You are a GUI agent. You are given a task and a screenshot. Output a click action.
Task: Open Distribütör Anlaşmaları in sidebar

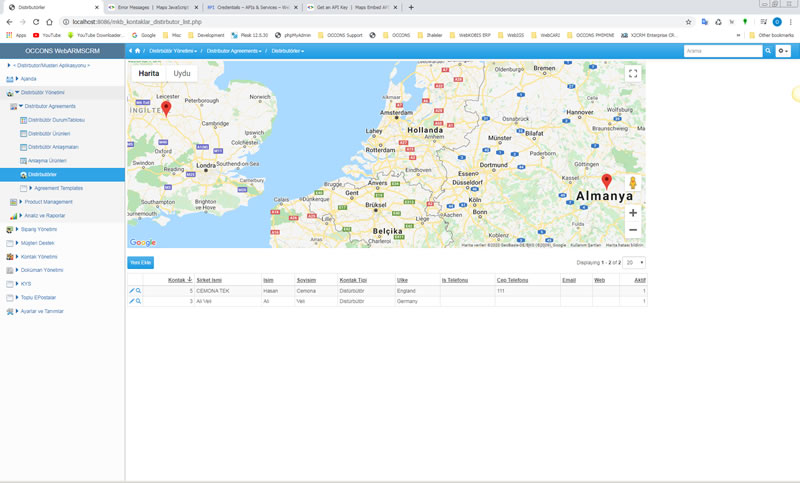click(x=53, y=147)
